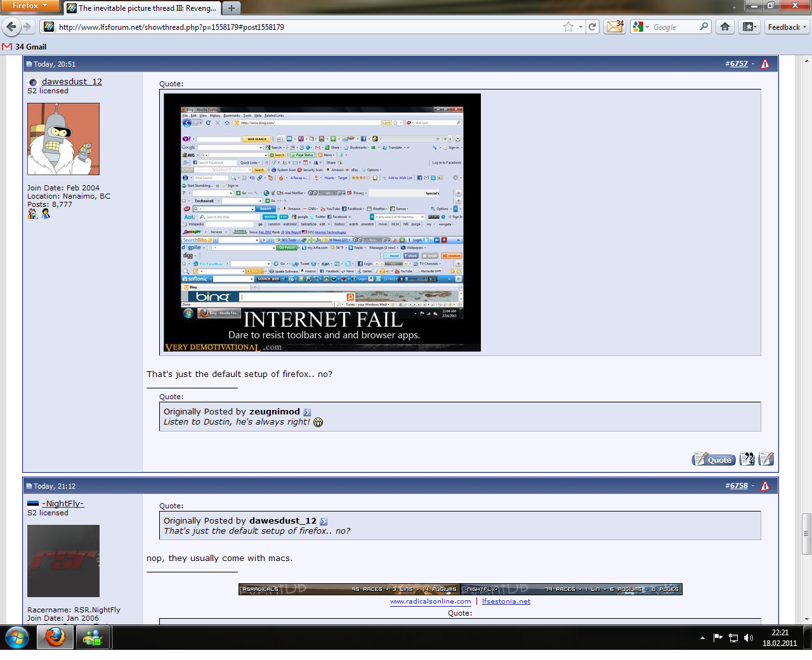Click the flag icon beside -NightFly-
Image resolution: width=812 pixels, height=660 pixels.
[33, 504]
